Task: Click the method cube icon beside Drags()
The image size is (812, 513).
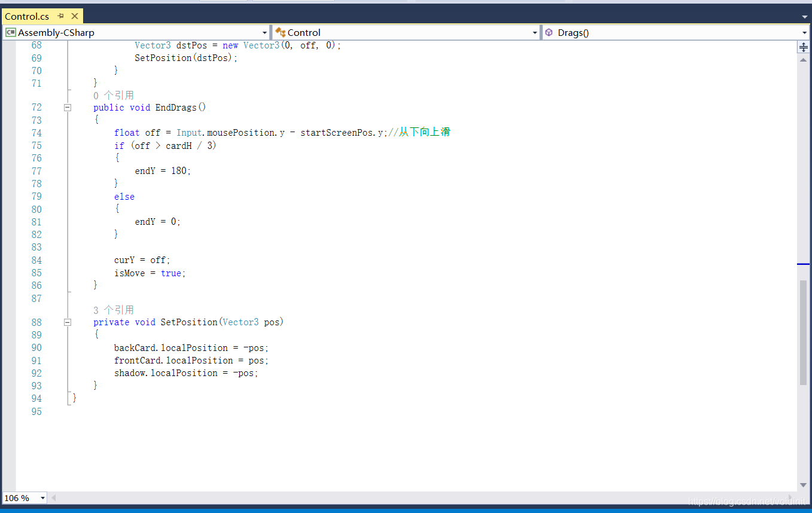Action: point(549,32)
